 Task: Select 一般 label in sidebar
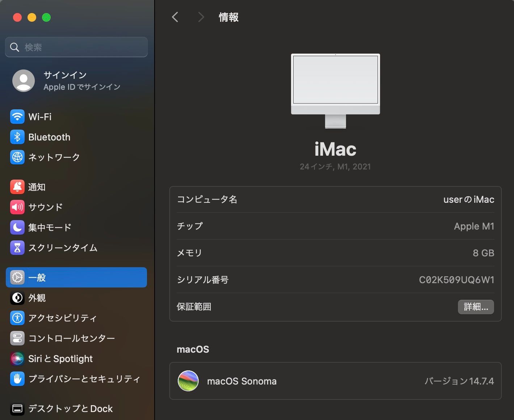(x=37, y=277)
